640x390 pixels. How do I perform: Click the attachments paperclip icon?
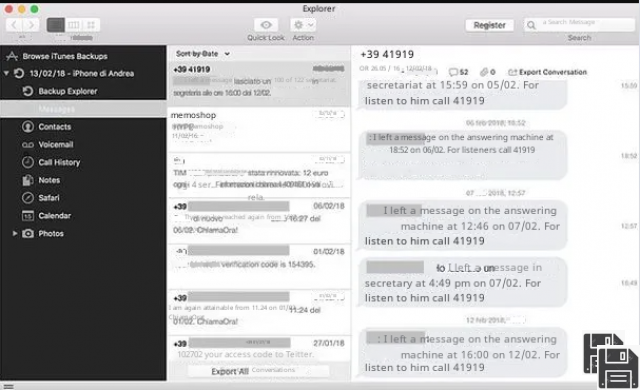[484, 72]
